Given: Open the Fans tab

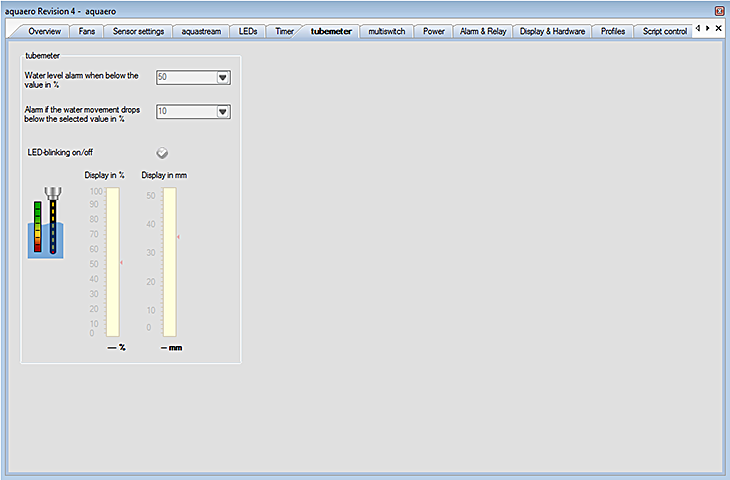Looking at the screenshot, I should 87,32.
